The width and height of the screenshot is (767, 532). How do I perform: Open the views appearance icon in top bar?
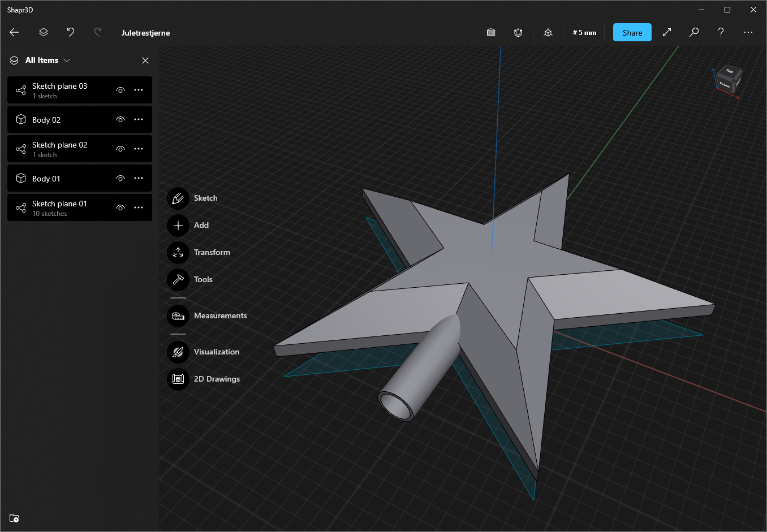(491, 32)
